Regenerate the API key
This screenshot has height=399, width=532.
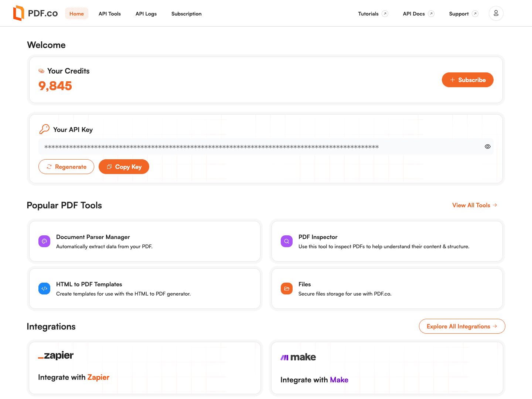tap(66, 167)
